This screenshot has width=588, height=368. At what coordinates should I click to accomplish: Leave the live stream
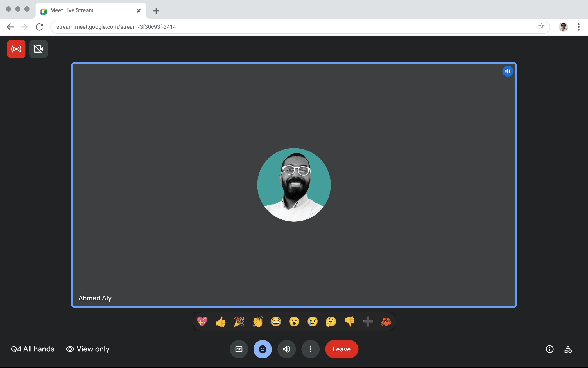pos(342,349)
